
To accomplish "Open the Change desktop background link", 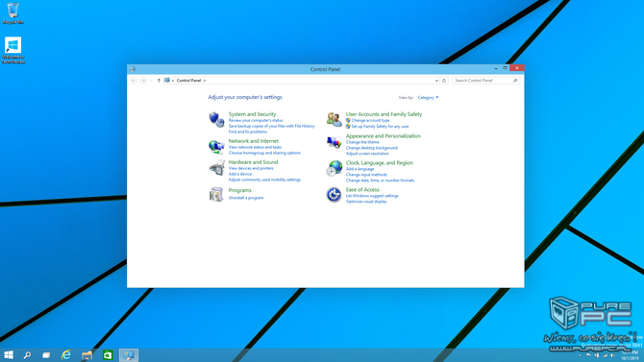I will click(372, 148).
